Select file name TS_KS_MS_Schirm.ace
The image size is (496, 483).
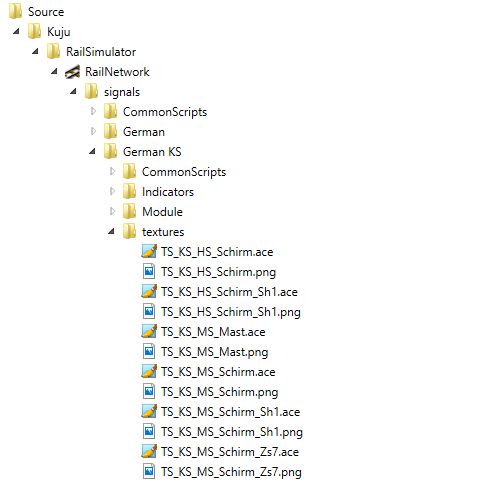pos(218,372)
